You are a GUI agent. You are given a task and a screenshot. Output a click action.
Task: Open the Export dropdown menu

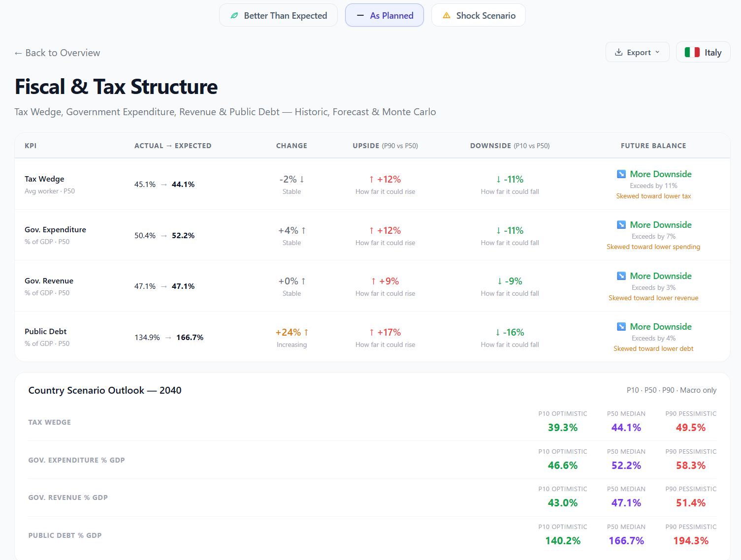(x=638, y=52)
